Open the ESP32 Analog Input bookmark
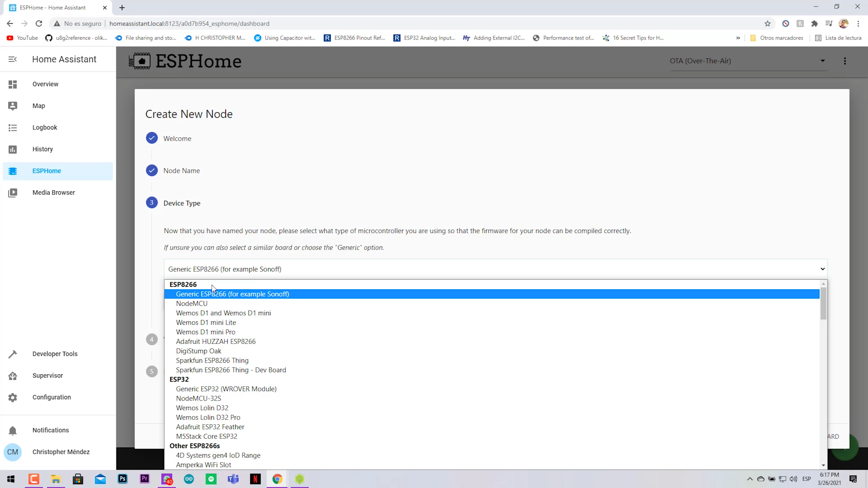The width and height of the screenshot is (868, 488). tap(424, 38)
